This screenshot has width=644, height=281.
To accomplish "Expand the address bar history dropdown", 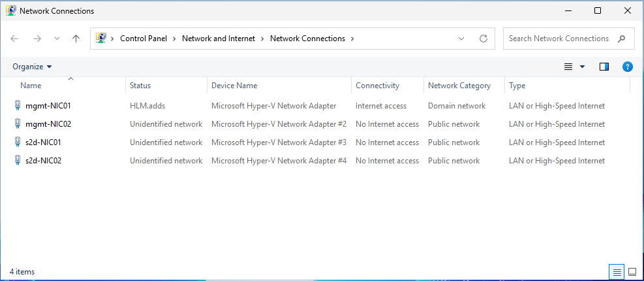I will click(461, 39).
